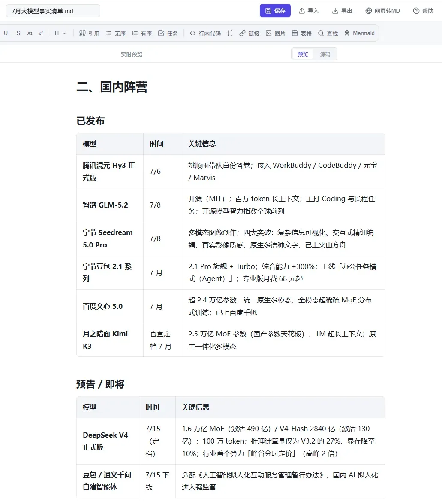
Task: Toggle strikethrough formatting
Action: click(18, 33)
